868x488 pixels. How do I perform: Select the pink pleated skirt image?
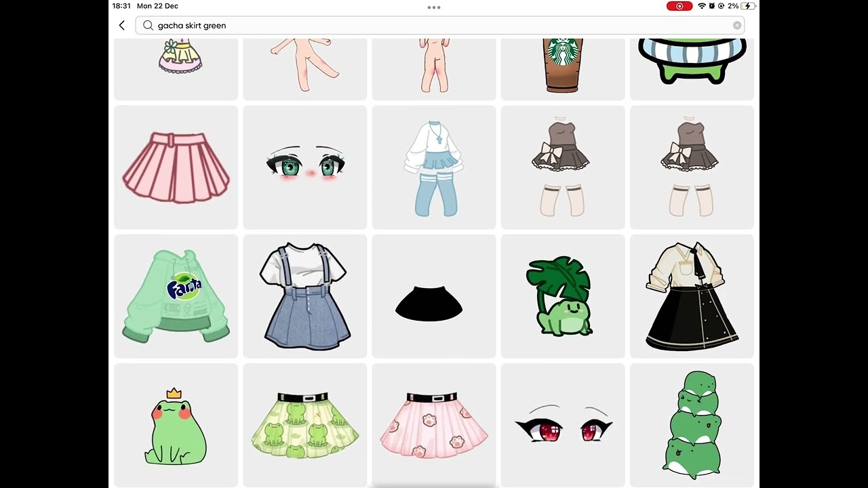176,167
